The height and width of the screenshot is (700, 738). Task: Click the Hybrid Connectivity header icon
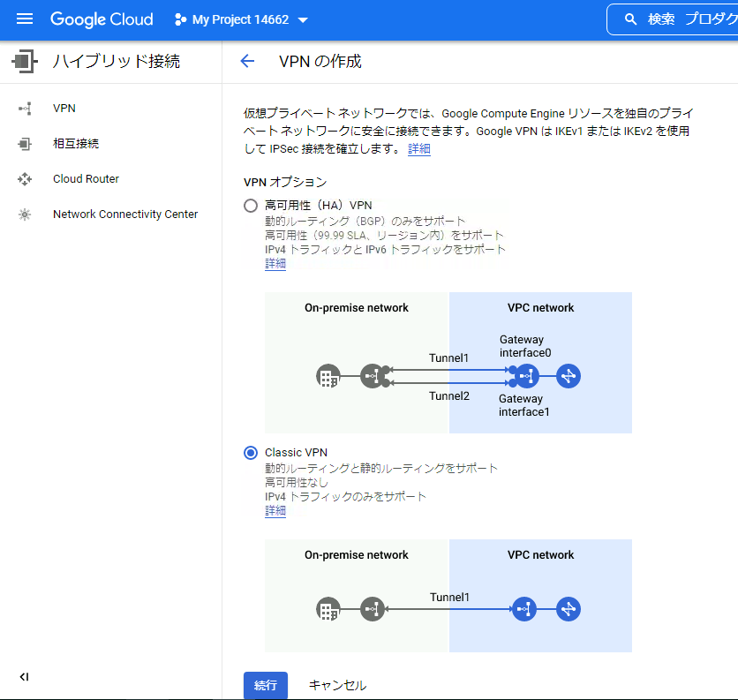(25, 62)
